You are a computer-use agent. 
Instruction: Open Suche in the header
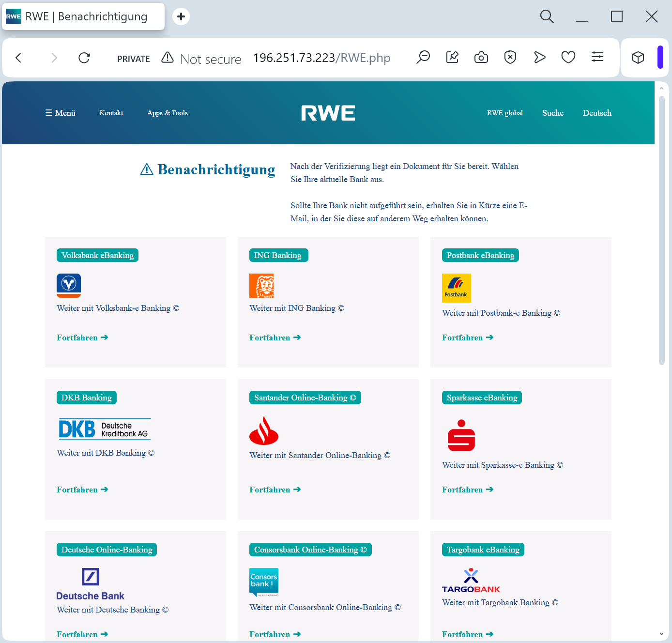553,113
